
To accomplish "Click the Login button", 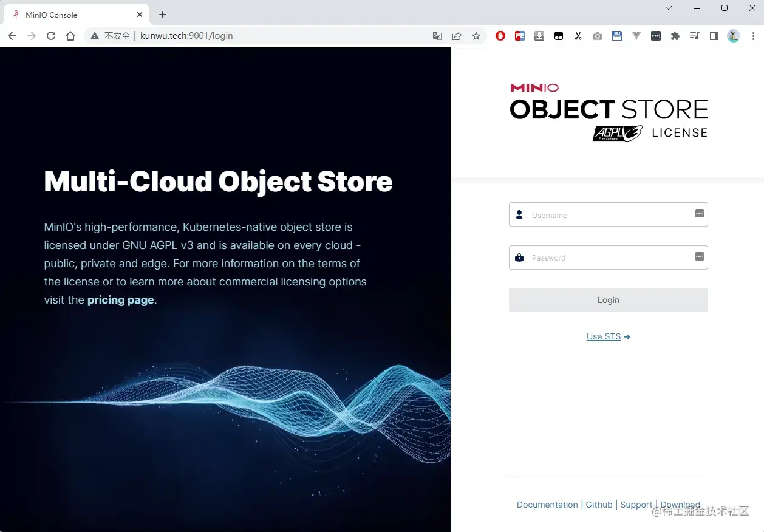I will [609, 300].
